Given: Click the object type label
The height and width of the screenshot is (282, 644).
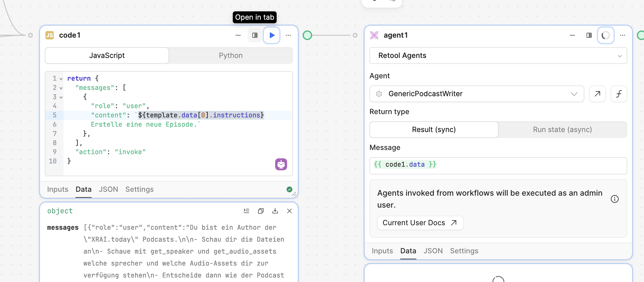Looking at the screenshot, I should 60,211.
